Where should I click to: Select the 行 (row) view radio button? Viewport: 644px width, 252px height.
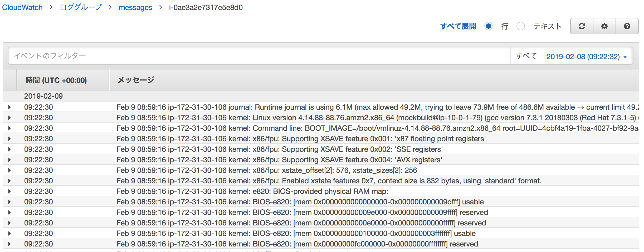point(489,26)
